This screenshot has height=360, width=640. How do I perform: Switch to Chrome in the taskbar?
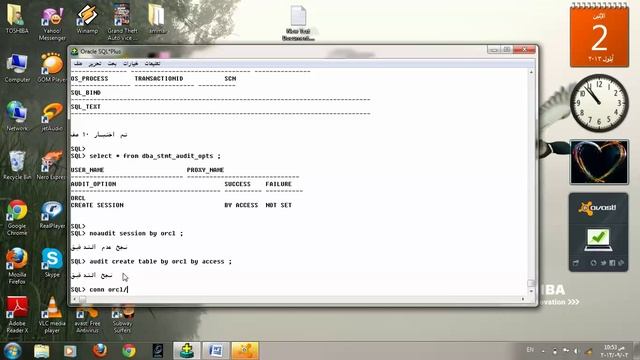point(129,351)
